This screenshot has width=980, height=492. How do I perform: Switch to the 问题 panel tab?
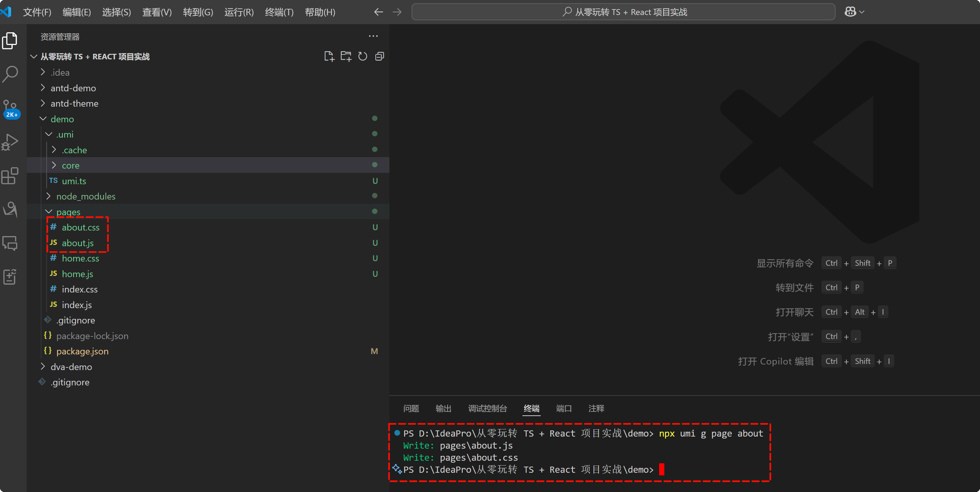coord(411,408)
